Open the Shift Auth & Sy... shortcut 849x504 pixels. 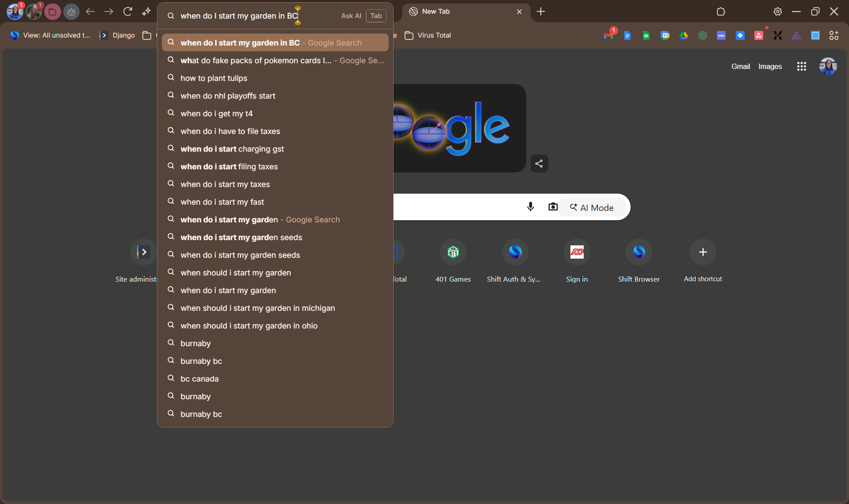click(x=514, y=262)
